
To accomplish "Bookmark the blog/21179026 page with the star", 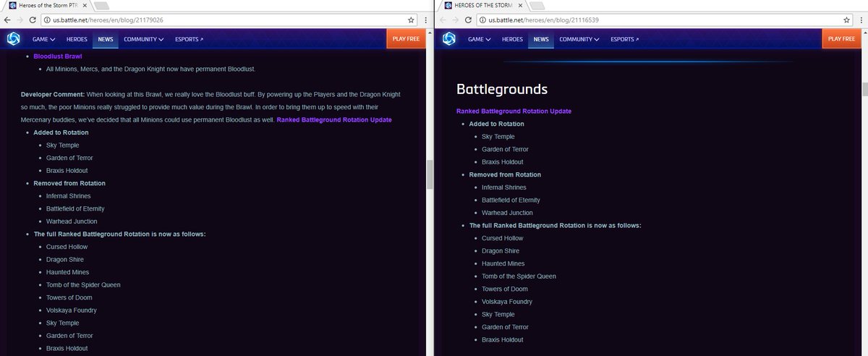I will [410, 20].
